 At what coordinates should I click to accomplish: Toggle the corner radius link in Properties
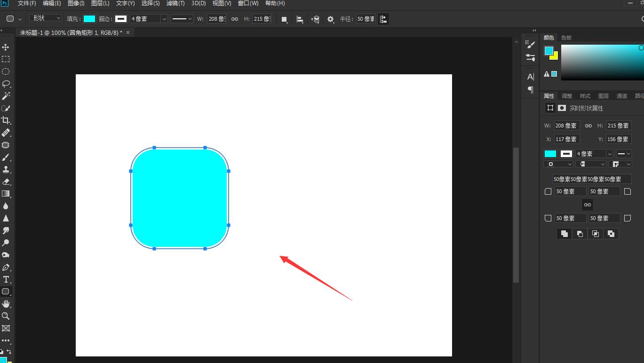point(587,205)
